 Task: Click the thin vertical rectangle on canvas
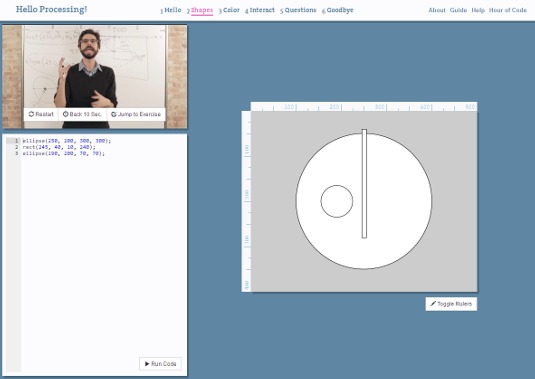[x=364, y=184]
